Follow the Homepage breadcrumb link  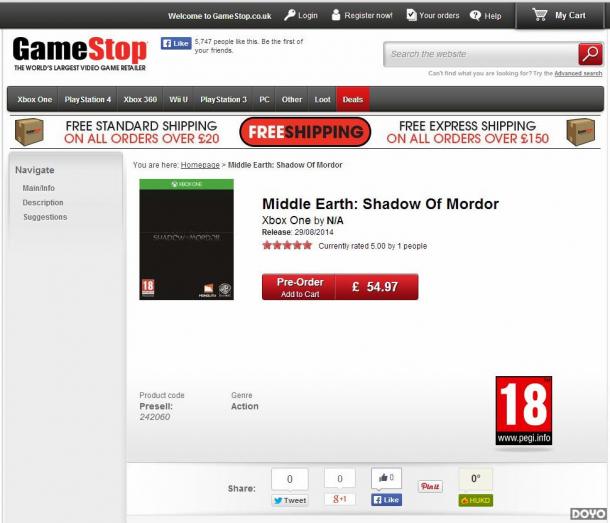[200, 165]
